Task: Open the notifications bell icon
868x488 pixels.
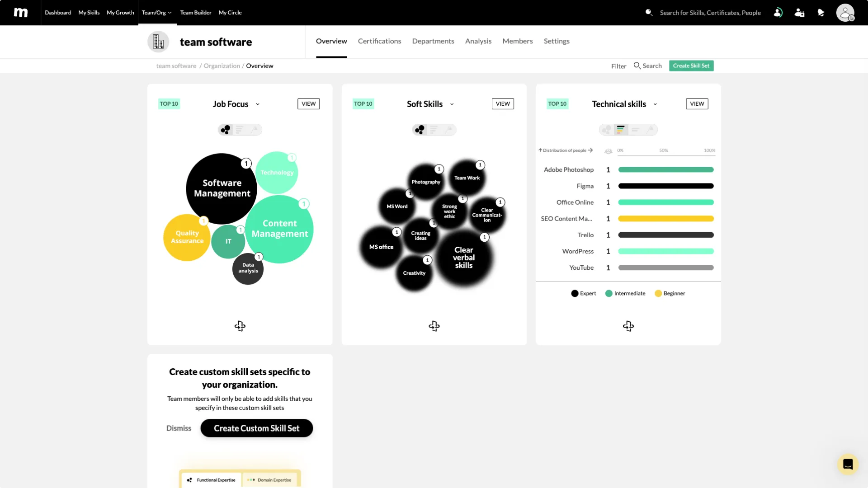Action: (821, 13)
